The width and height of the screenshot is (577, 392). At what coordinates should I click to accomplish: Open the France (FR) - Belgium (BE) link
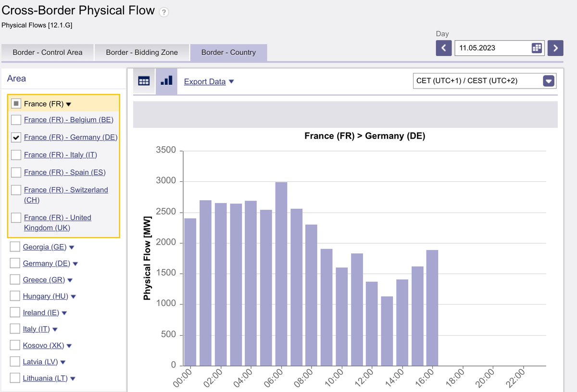click(x=69, y=119)
